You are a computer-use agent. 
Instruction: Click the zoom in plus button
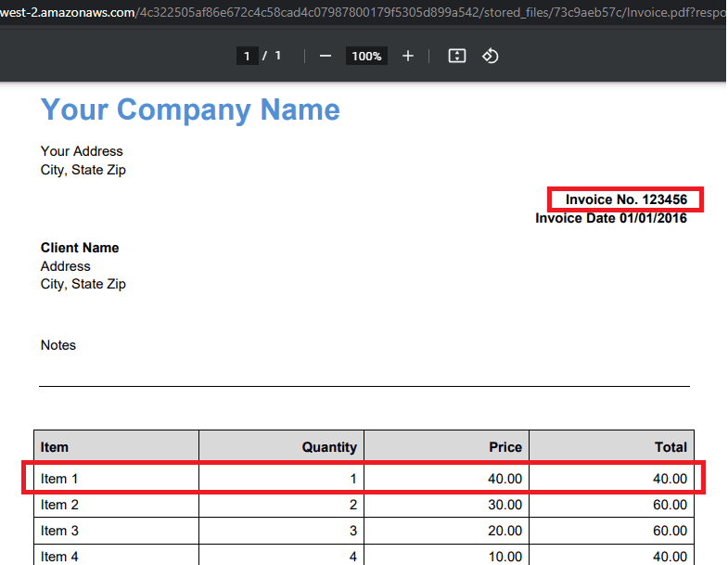(407, 57)
